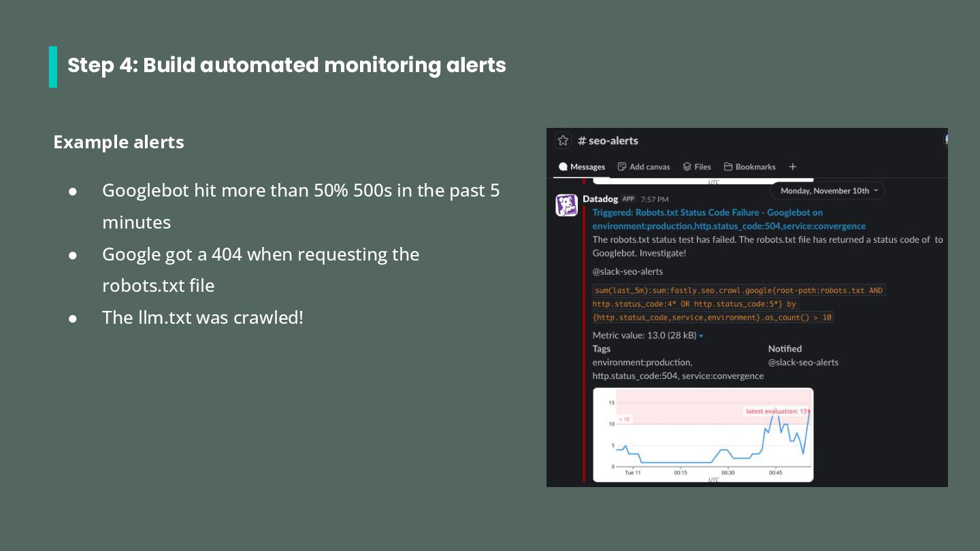Switch to the Bookmarks tab label

coord(755,167)
